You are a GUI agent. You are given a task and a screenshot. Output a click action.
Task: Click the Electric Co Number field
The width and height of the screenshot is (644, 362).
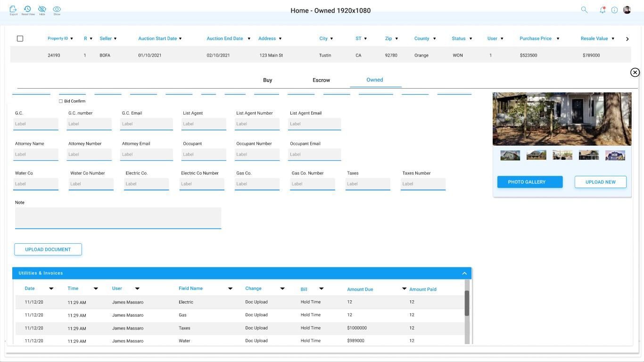click(x=202, y=184)
